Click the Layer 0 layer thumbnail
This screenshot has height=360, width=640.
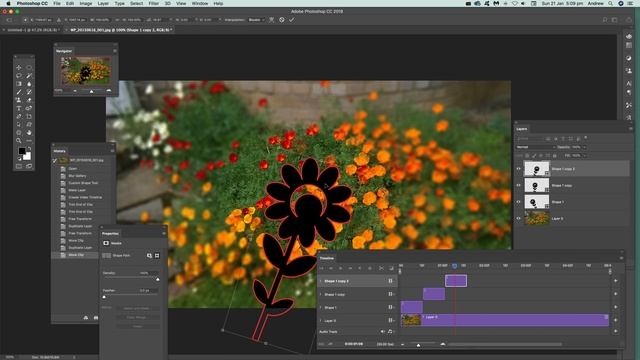(537, 218)
